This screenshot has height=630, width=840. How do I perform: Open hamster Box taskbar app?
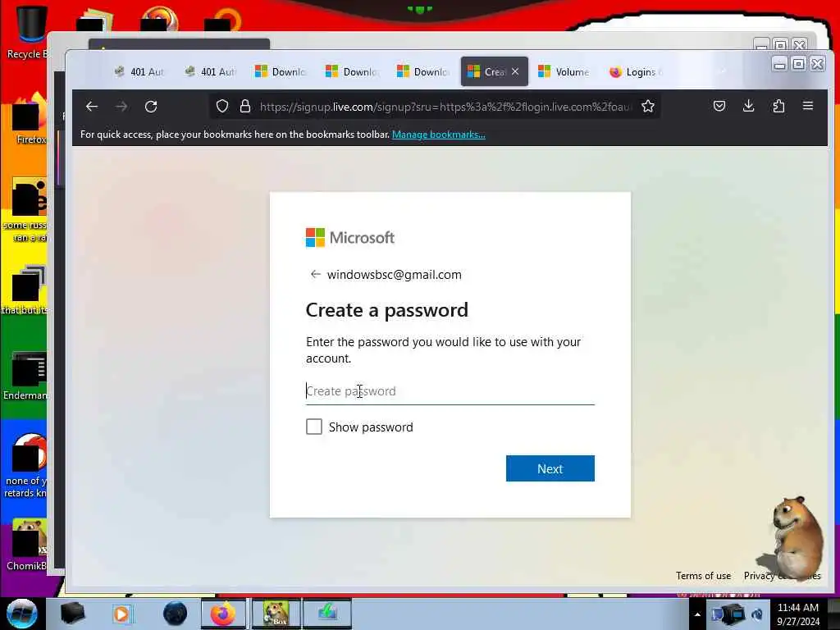276,614
